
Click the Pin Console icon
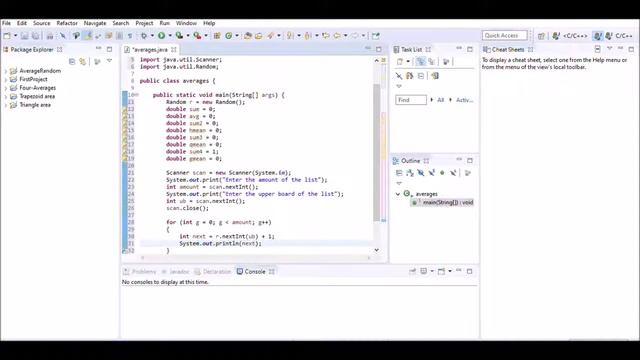point(413,271)
